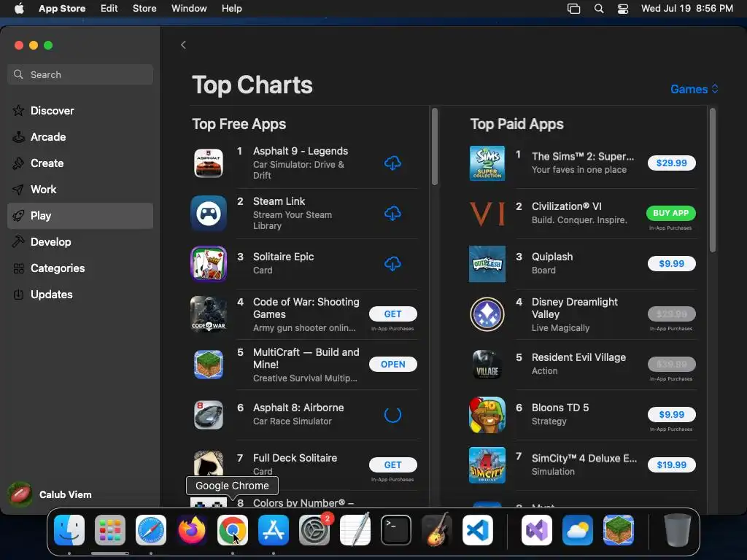Open the Help menu
This screenshot has height=560, width=747.
pyautogui.click(x=231, y=9)
